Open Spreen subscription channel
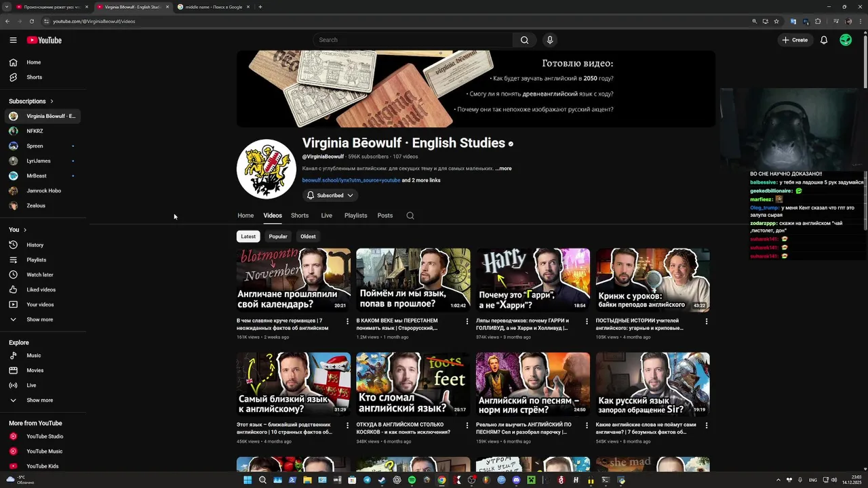868x488 pixels. (x=43, y=146)
